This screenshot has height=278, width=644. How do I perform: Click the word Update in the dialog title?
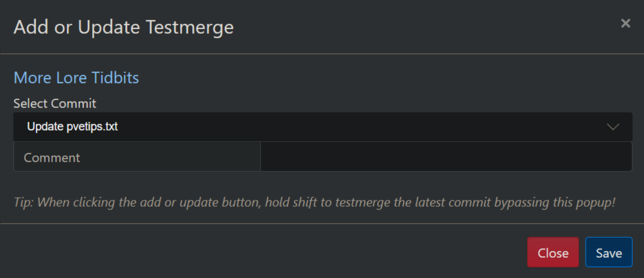[x=109, y=27]
